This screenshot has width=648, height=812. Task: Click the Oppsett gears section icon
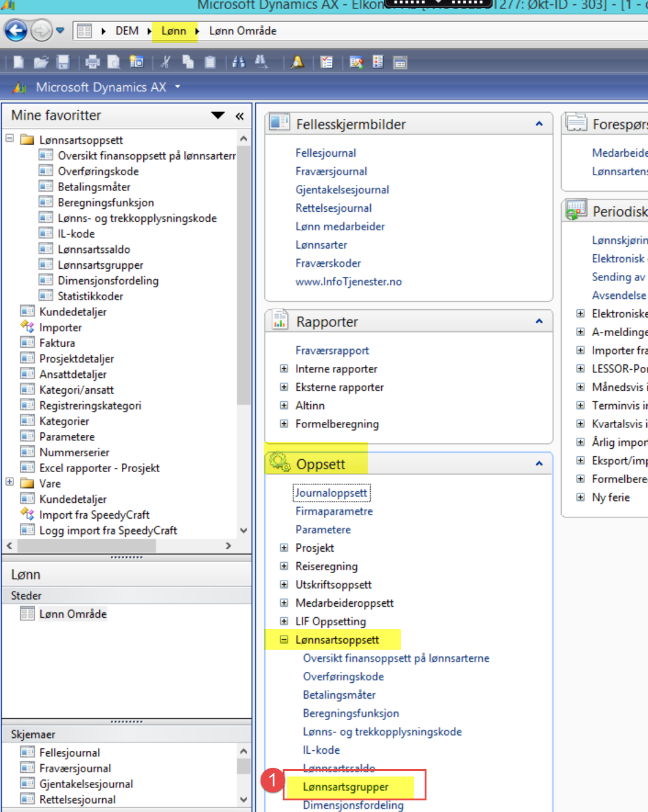[x=280, y=462]
